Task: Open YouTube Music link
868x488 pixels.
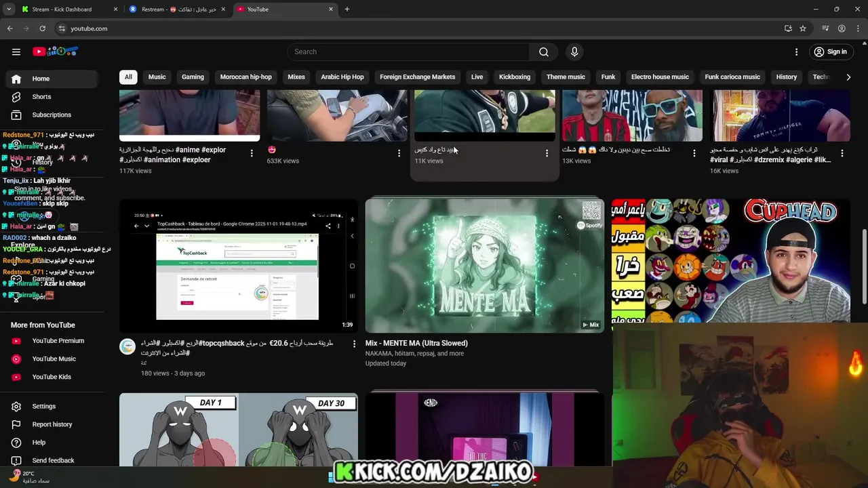Action: tap(52, 359)
